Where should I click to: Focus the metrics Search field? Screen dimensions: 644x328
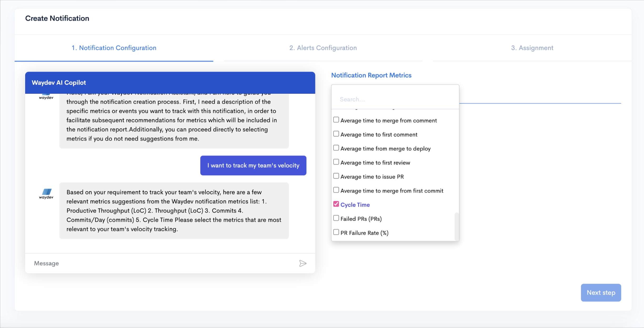tap(395, 99)
